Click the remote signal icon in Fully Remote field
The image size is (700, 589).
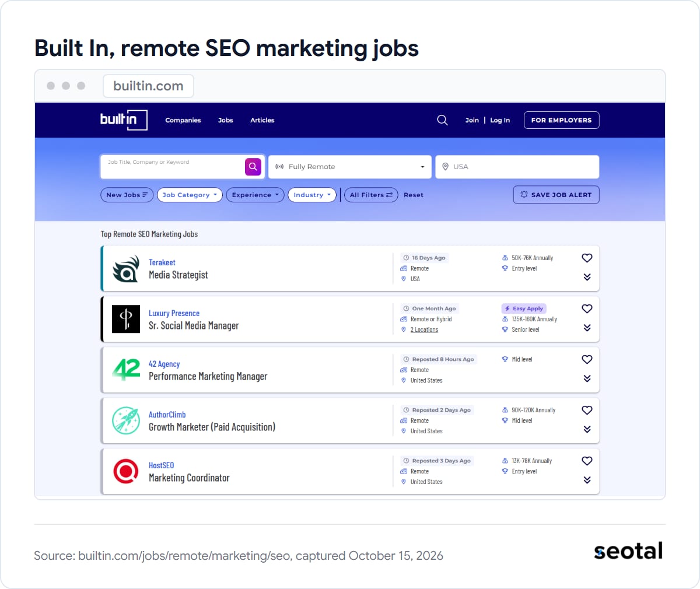click(x=279, y=167)
